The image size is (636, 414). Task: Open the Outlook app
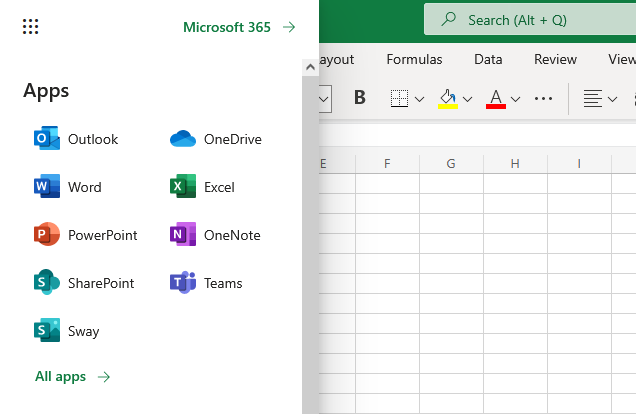76,139
